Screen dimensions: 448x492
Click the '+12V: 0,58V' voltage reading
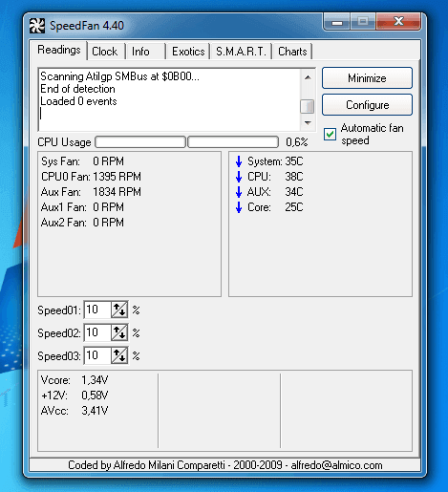(x=75, y=396)
